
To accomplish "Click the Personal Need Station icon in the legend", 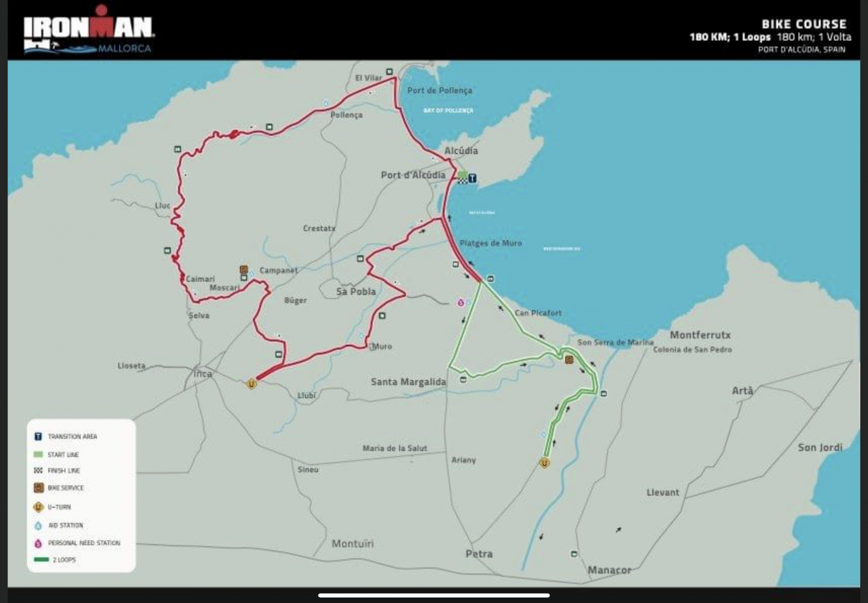I will pos(38,543).
